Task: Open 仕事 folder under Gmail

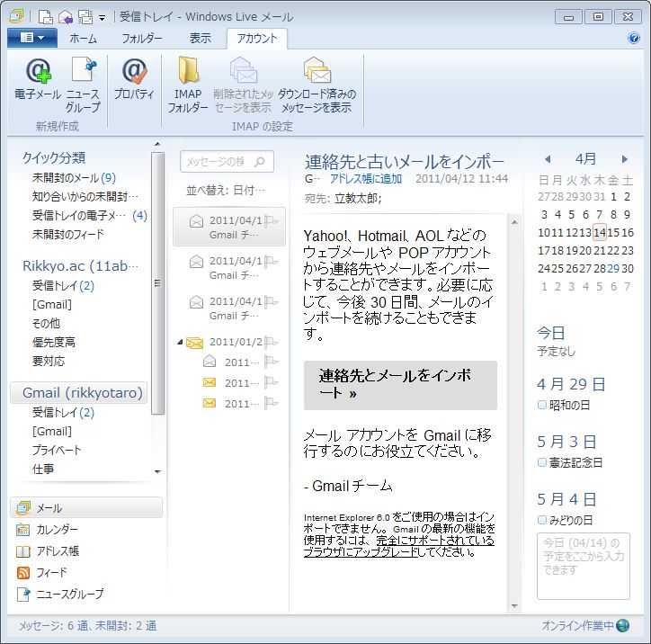Action: (43, 469)
